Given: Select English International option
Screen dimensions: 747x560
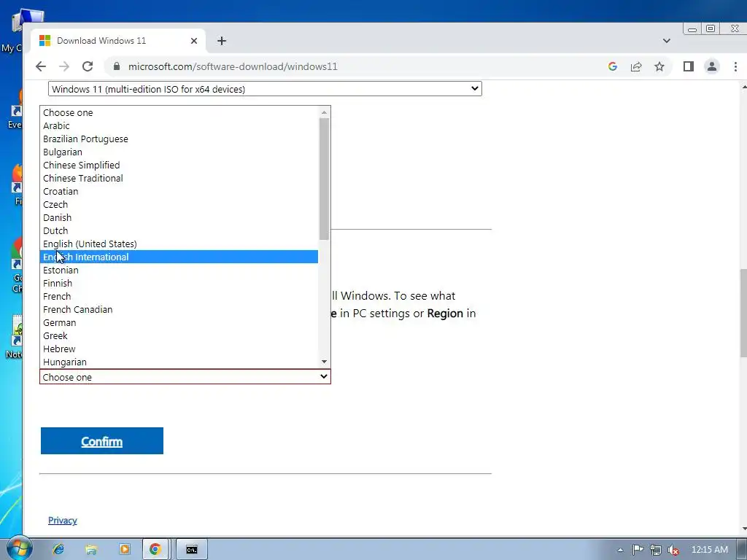Looking at the screenshot, I should [179, 257].
